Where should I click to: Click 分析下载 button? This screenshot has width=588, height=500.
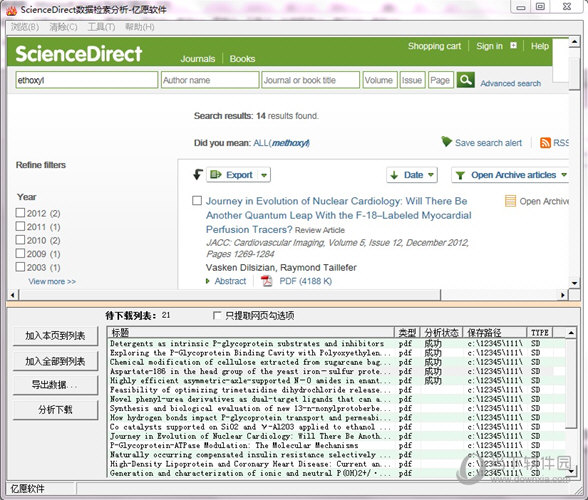click(x=55, y=410)
